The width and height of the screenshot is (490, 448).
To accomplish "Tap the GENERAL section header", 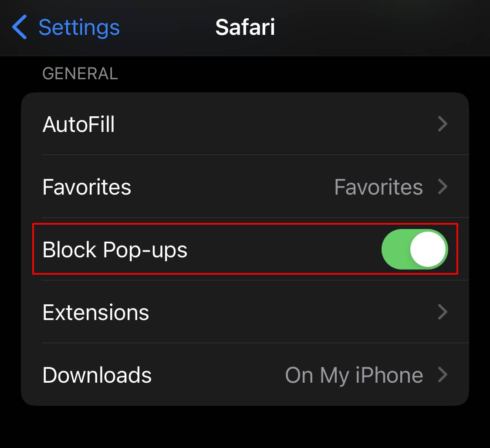I will click(x=80, y=74).
